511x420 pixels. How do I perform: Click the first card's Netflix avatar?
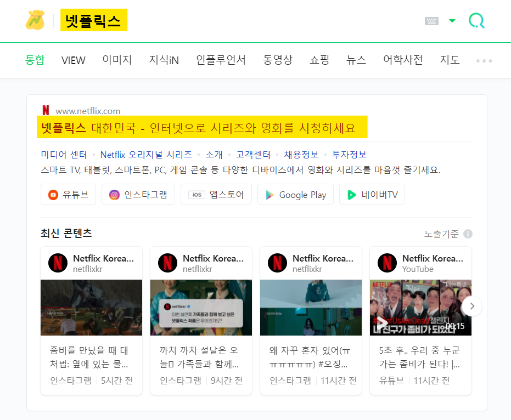[58, 263]
